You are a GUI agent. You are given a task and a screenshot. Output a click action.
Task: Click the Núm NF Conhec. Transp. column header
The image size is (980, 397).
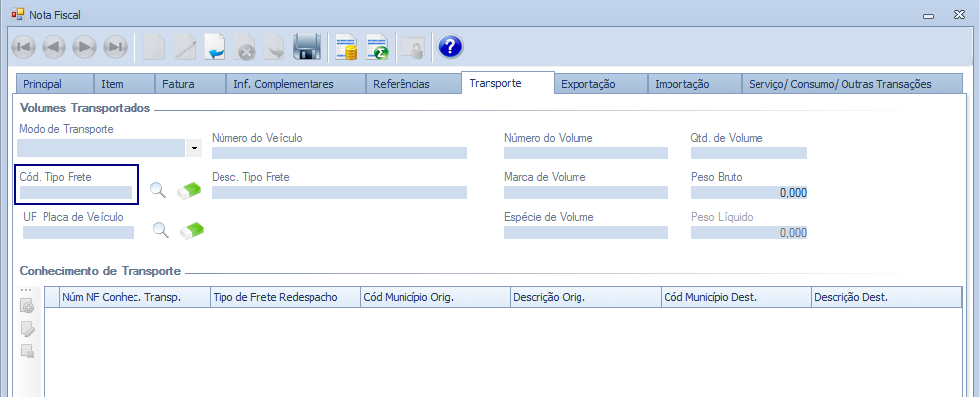(135, 297)
